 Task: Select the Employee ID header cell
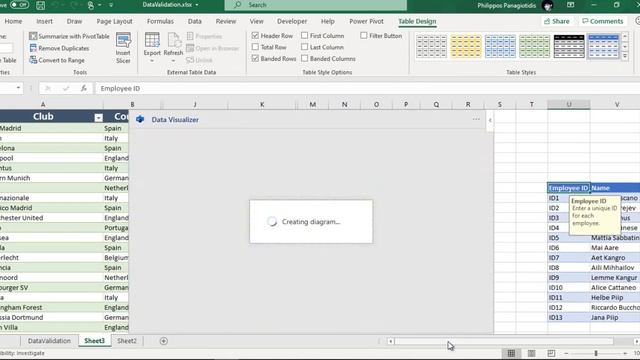(569, 188)
